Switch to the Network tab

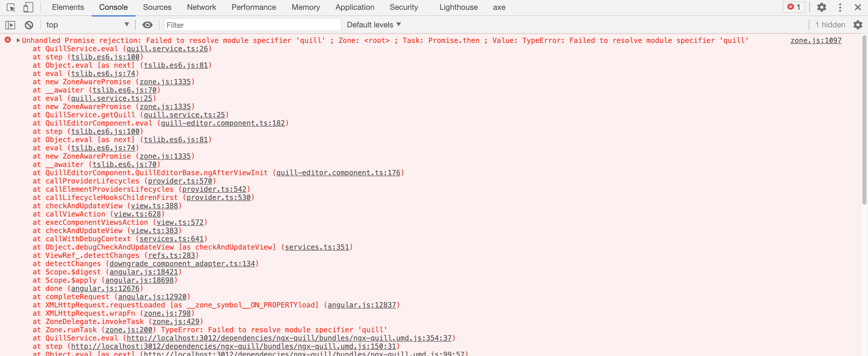pos(201,7)
